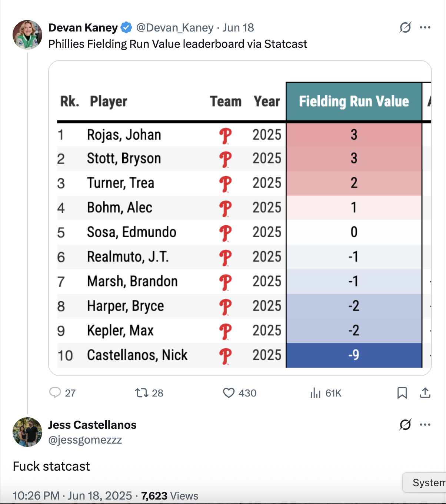Click the Jess Castellanos display name
Viewport: 446px width, 504px height.
(x=92, y=425)
